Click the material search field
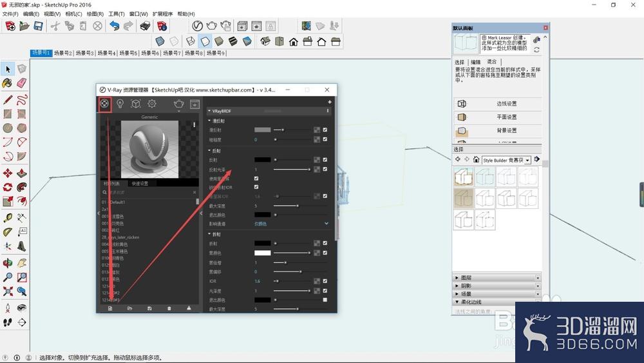Viewport: 644px width, 363px height. click(x=150, y=192)
